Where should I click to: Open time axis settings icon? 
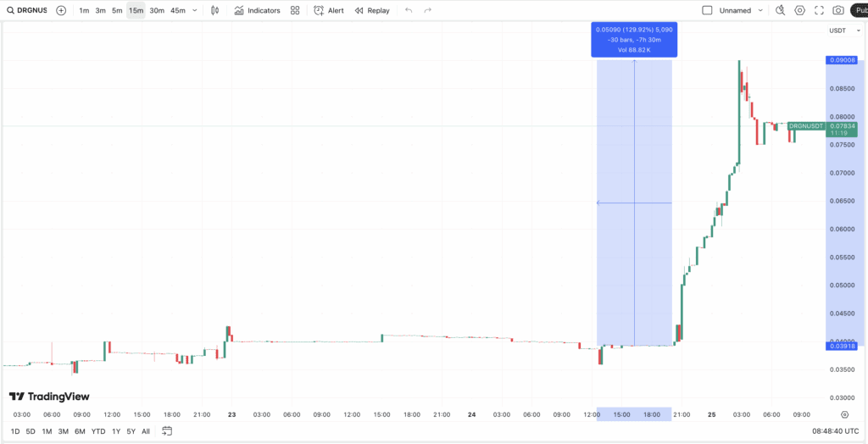(x=845, y=414)
